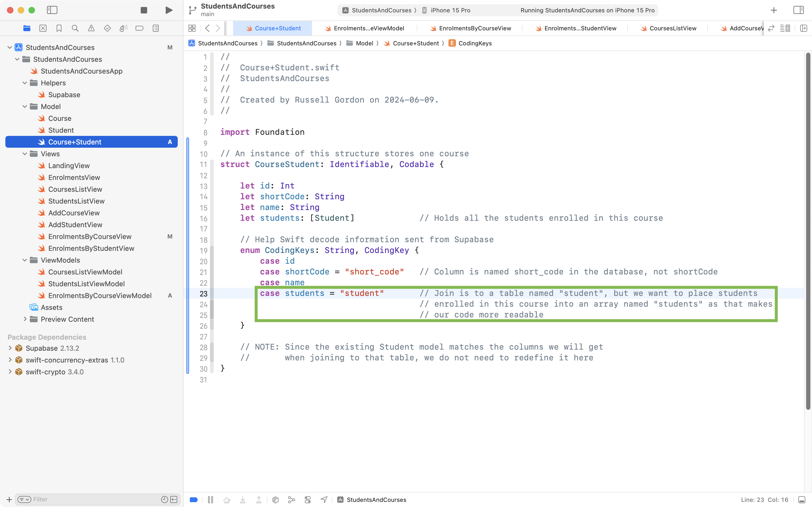812x507 pixels.
Task: Select the Breakpoint navigator tag icon
Action: coord(139,28)
